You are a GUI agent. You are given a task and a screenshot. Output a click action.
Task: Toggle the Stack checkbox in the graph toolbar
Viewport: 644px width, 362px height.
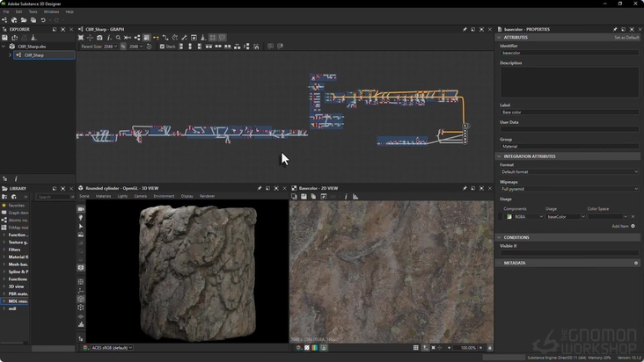(162, 47)
